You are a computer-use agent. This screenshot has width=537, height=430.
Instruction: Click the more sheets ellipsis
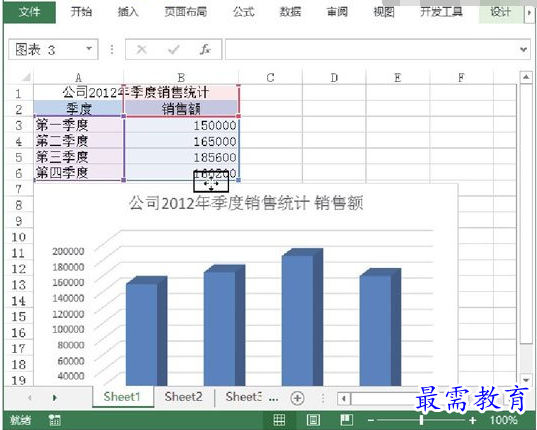point(273,398)
